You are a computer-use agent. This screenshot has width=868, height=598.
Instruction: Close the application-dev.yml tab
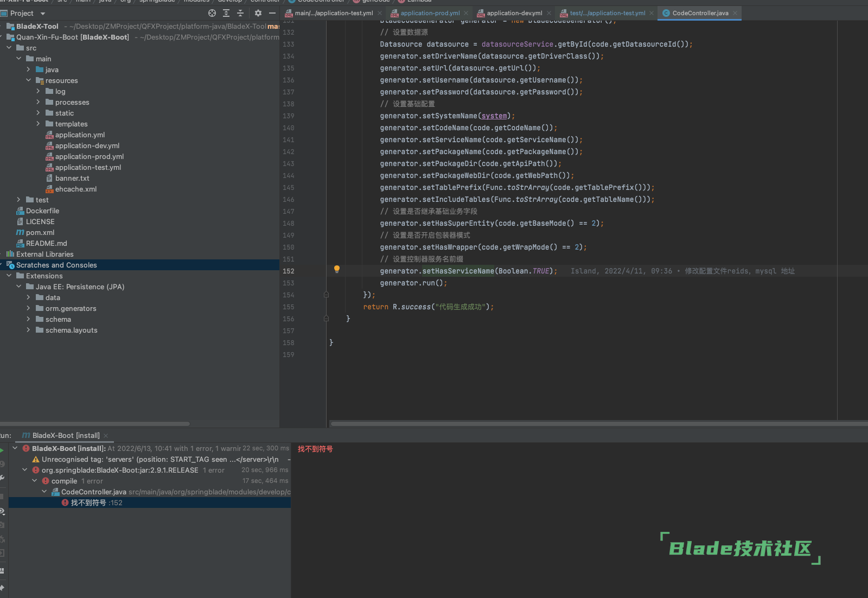point(549,13)
